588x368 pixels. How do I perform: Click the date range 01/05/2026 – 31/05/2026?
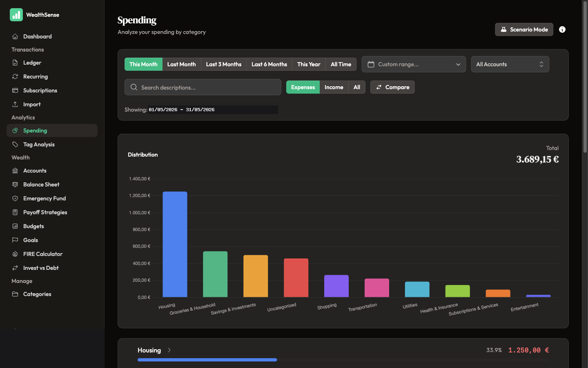[x=182, y=110]
